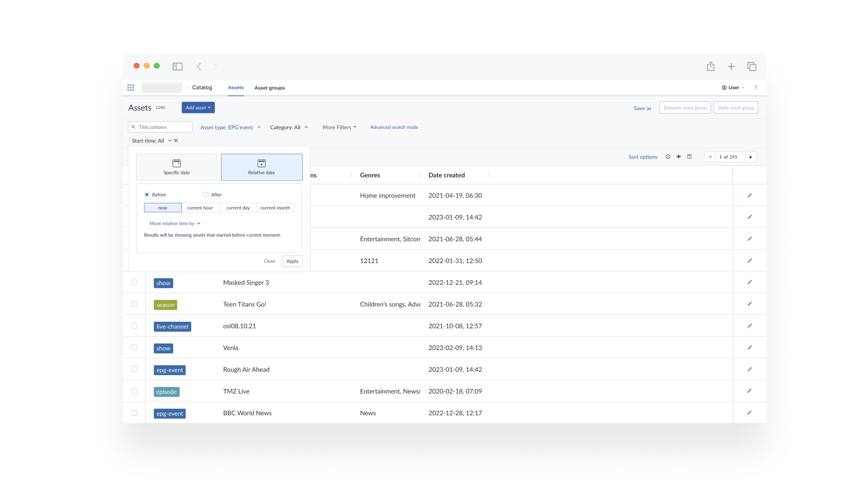
Task: Click the eye/preview icon in sort options
Action: [679, 157]
